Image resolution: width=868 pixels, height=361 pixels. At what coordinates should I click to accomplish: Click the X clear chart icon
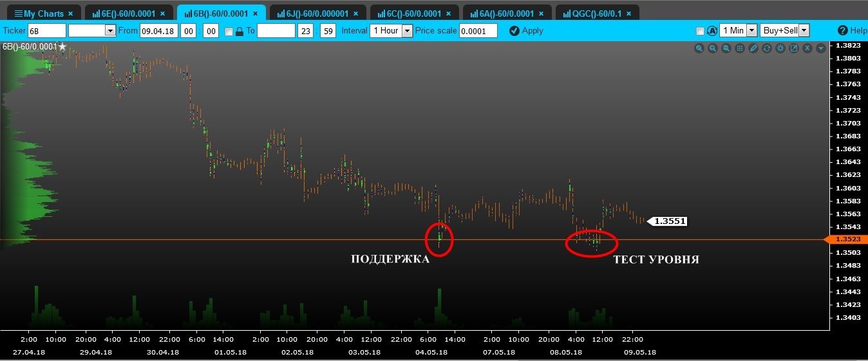coord(807,48)
